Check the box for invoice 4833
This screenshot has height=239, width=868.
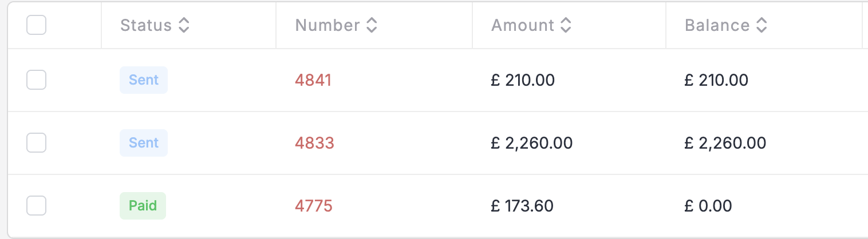click(x=37, y=143)
